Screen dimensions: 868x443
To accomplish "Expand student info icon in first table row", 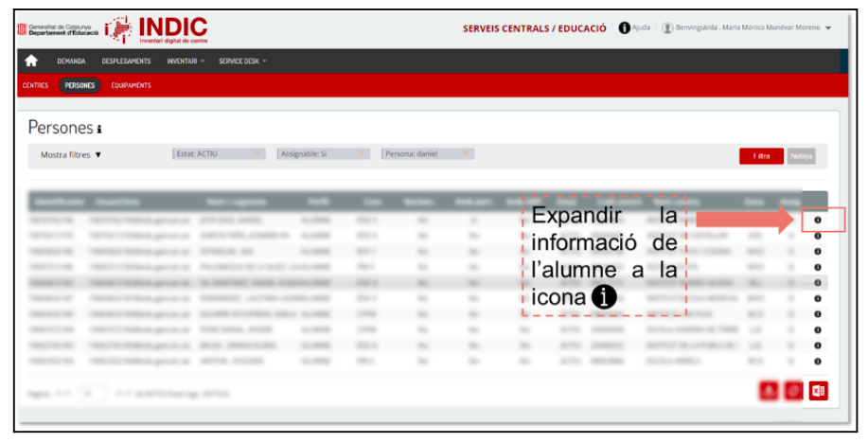I will click(817, 221).
